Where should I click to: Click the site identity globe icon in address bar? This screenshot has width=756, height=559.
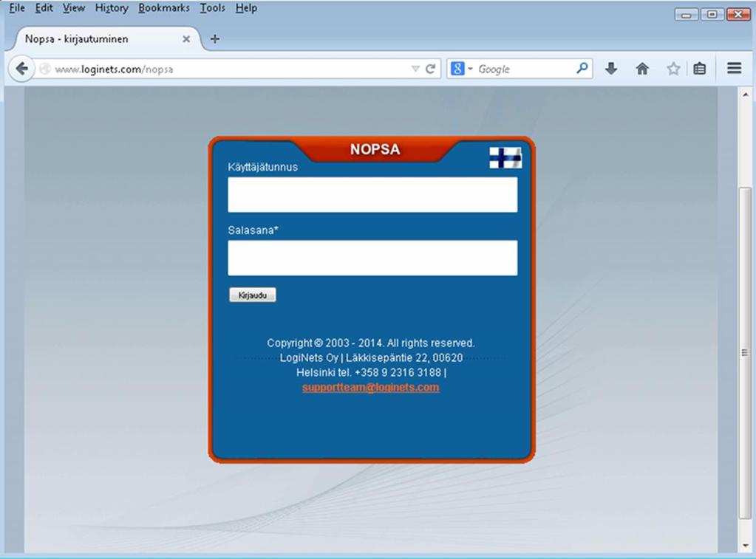(x=45, y=69)
